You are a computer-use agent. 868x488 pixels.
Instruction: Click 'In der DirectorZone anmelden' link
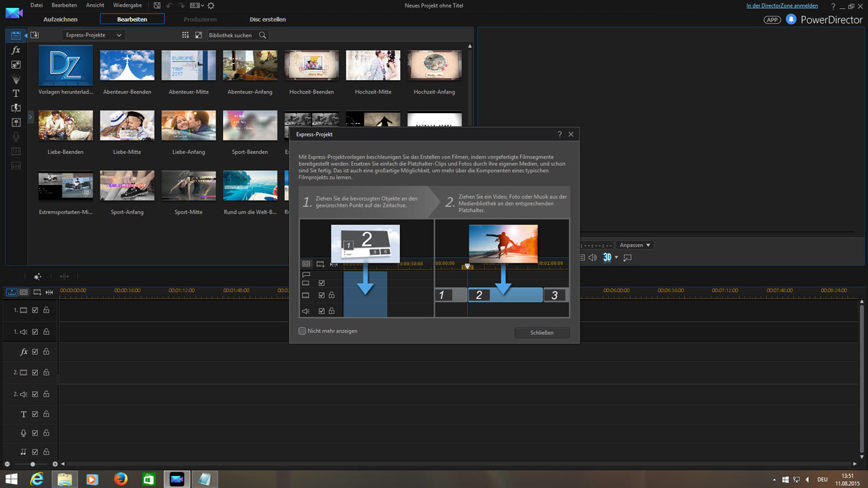pos(782,5)
